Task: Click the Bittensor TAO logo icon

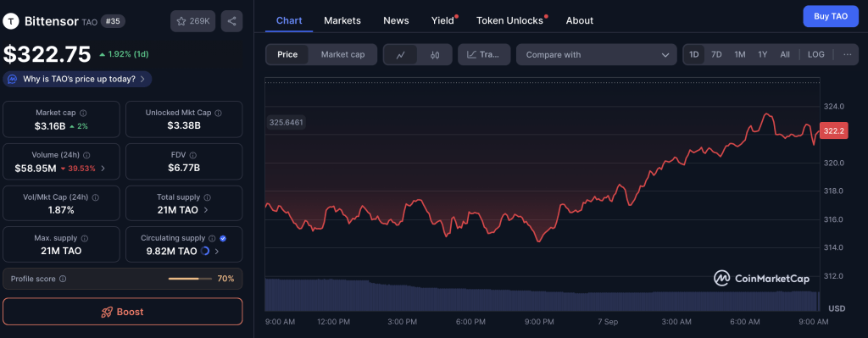Action: pos(11,21)
